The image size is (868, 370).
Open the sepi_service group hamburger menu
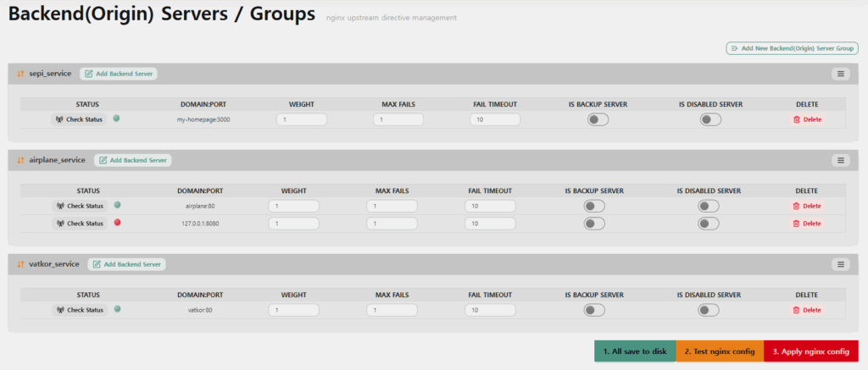pos(840,74)
